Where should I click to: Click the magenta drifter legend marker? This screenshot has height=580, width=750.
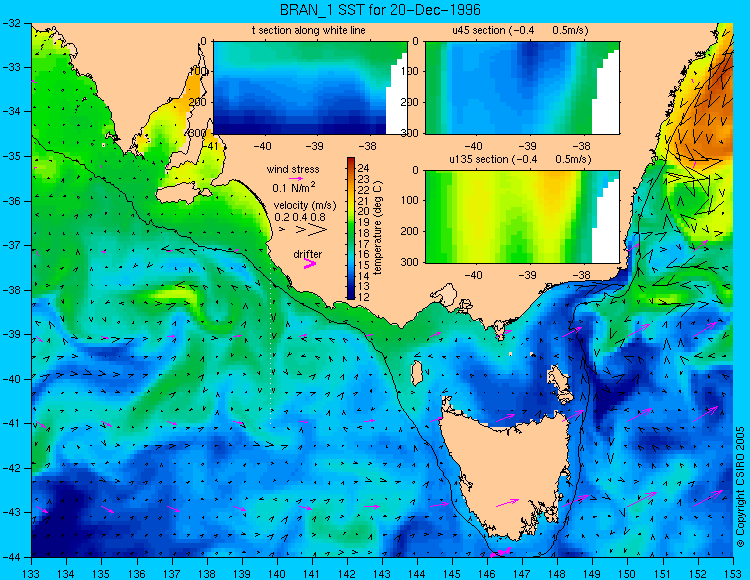click(310, 263)
